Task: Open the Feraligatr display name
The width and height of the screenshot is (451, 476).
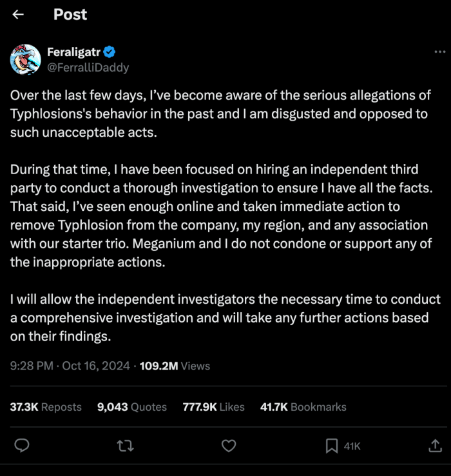Action: (73, 52)
